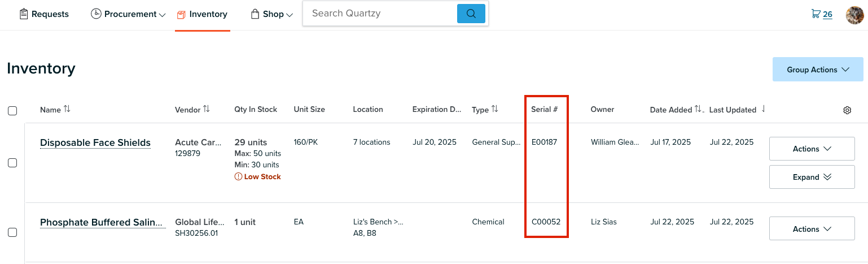Open the Disposable Face Shields item link
Viewport: 868px width, 264px height.
click(x=95, y=142)
